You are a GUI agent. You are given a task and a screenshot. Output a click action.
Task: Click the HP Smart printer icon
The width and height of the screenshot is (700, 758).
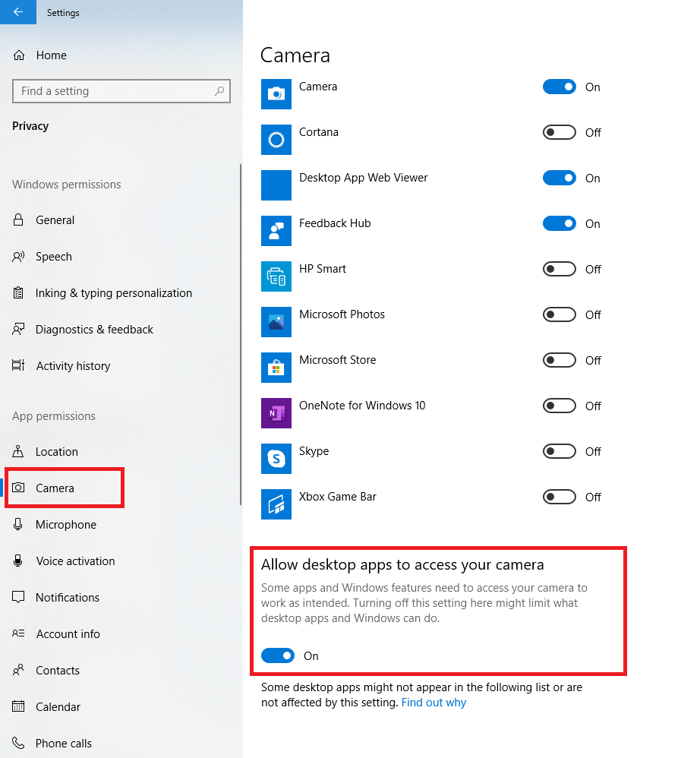pyautogui.click(x=276, y=276)
